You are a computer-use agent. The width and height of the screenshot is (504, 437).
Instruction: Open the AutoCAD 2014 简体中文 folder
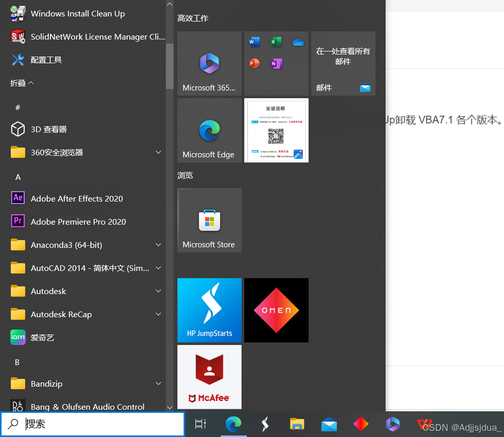click(83, 268)
